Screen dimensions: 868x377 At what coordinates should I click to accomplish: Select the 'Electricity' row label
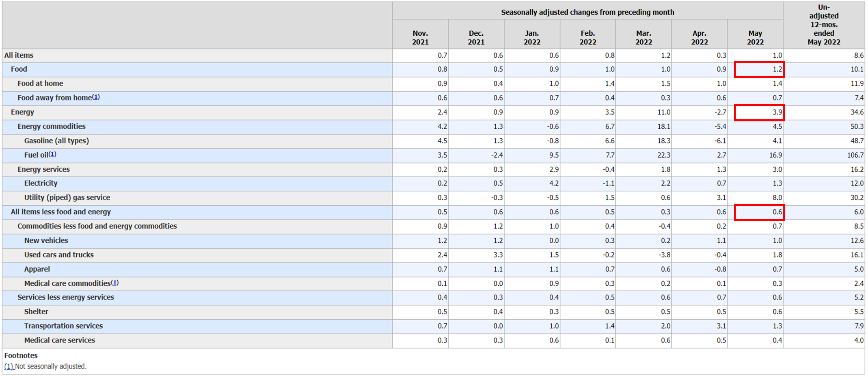(x=41, y=183)
